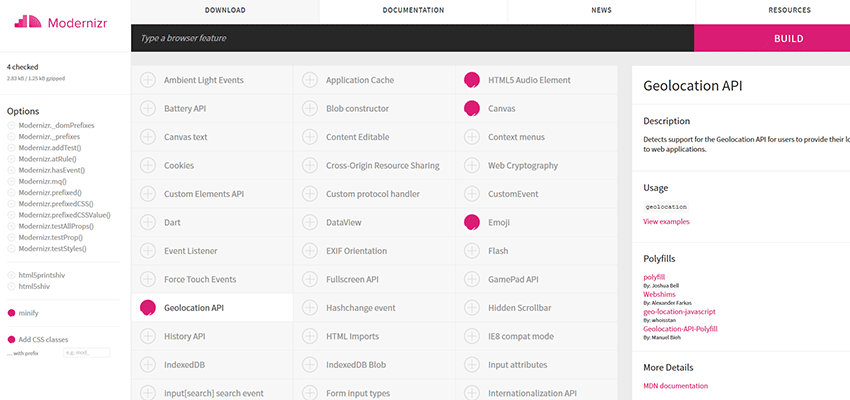Click the CSS class prefix input box
Screen dimensions: 850x400
click(x=86, y=352)
